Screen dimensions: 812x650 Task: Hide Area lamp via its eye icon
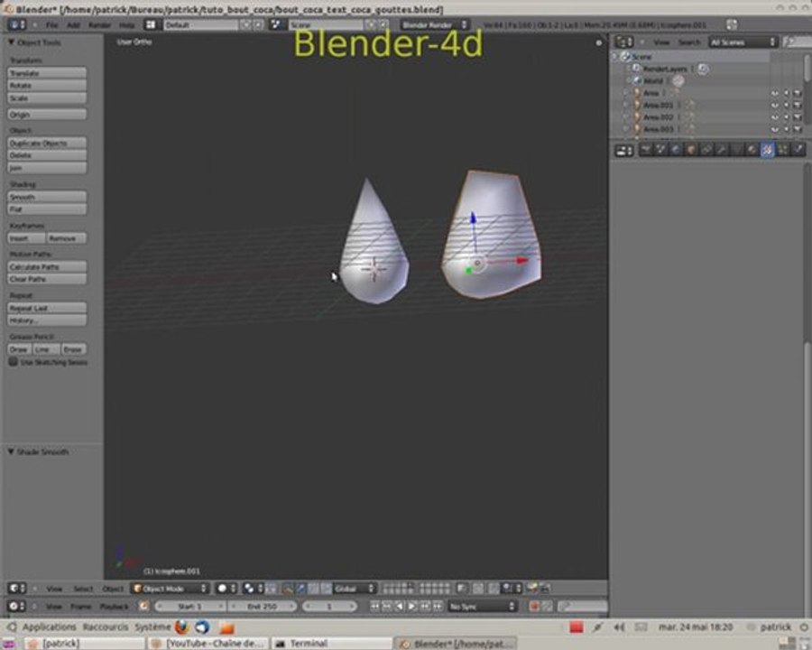tap(775, 93)
